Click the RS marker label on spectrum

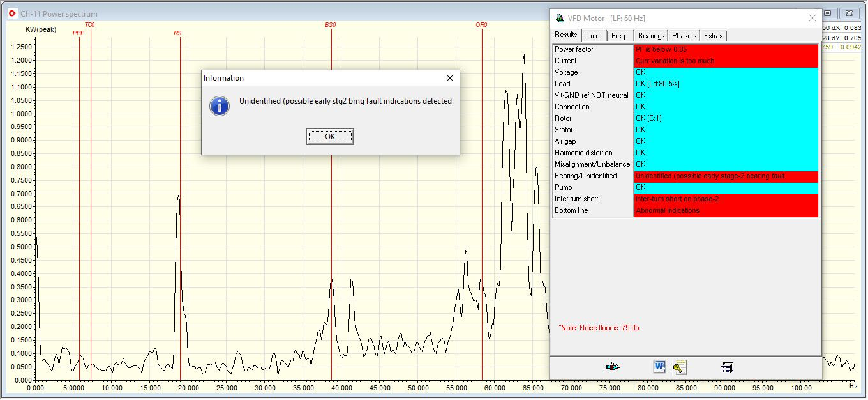(x=177, y=33)
